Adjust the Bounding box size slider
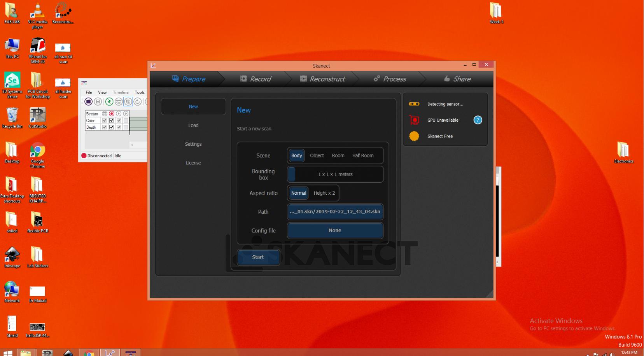Screen dimensions: 644x356 (x=335, y=174)
